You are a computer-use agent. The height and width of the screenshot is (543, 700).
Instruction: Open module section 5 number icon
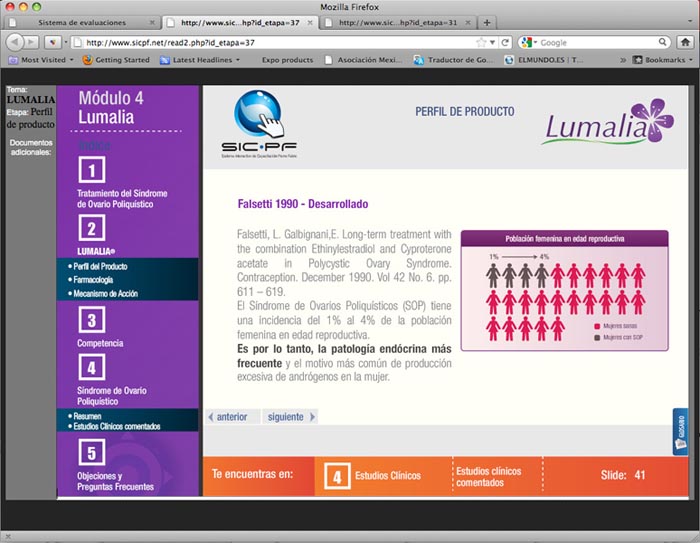[x=92, y=452]
